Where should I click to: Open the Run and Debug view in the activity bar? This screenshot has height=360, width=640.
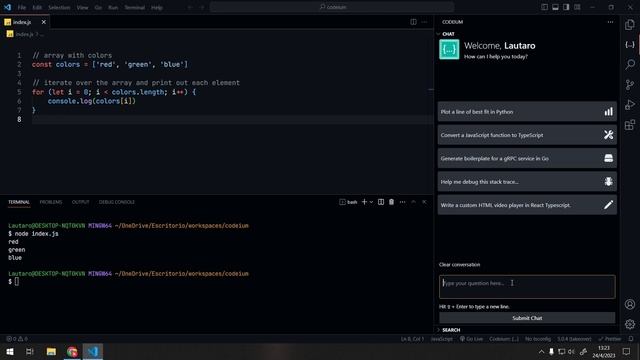(x=630, y=104)
